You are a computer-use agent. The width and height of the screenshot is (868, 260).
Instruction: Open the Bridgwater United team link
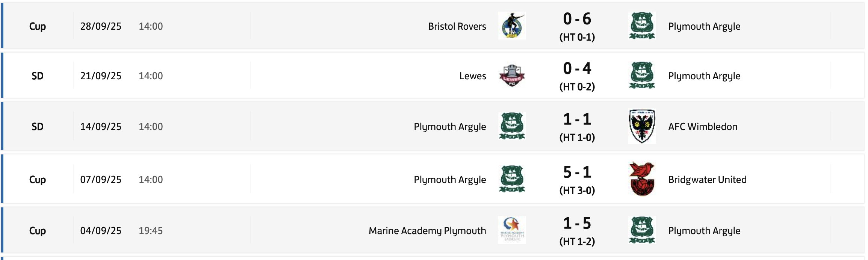tap(707, 180)
